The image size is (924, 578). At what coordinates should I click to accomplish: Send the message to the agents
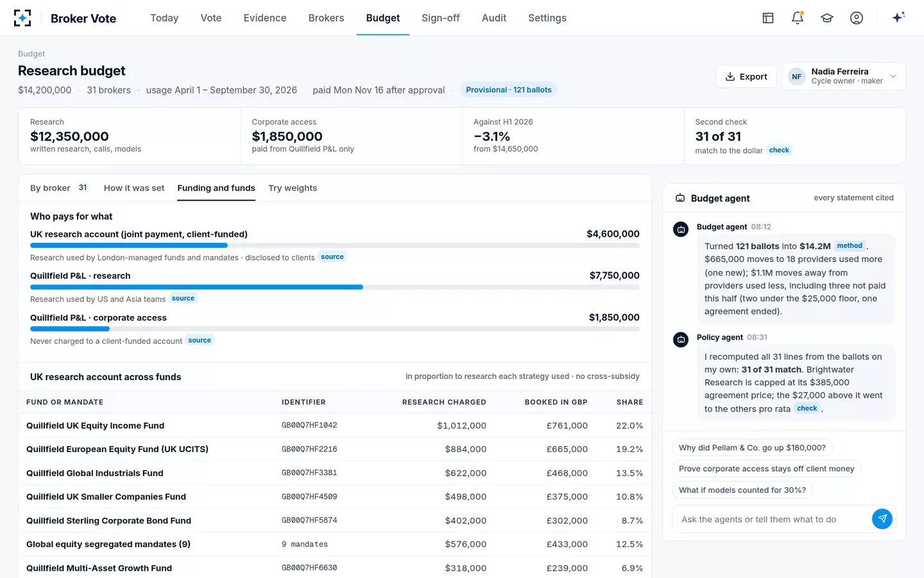coord(882,519)
